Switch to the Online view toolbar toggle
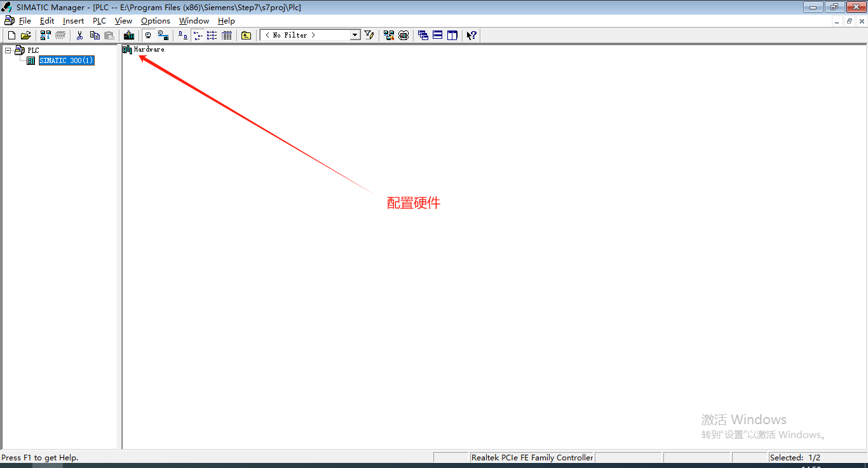Viewport: 868px width, 468px height. pyautogui.click(x=163, y=36)
